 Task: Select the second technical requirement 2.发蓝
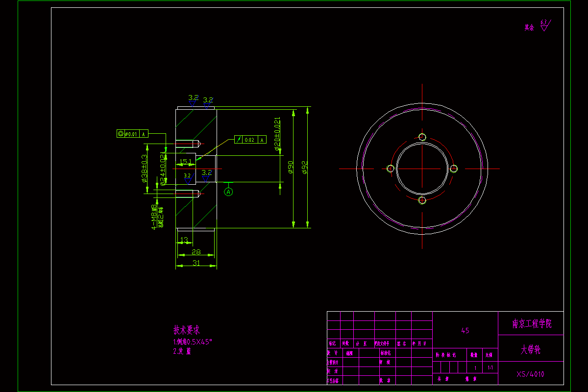point(182,351)
